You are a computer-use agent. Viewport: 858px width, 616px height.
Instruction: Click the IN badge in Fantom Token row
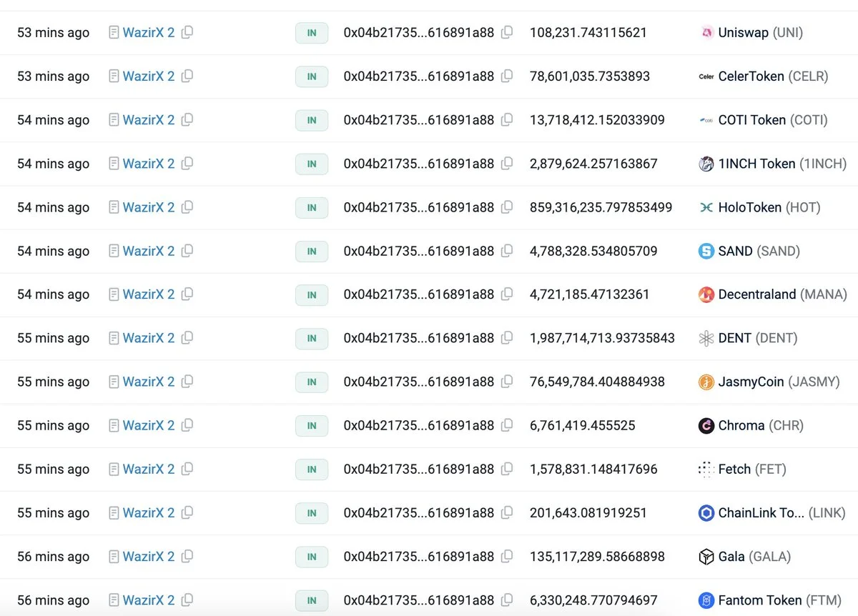coord(312,600)
